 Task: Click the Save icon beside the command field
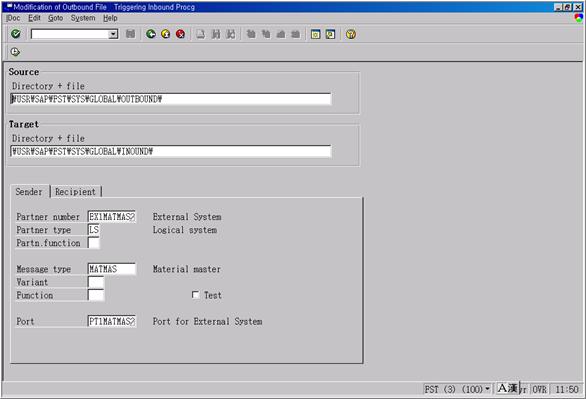[130, 34]
